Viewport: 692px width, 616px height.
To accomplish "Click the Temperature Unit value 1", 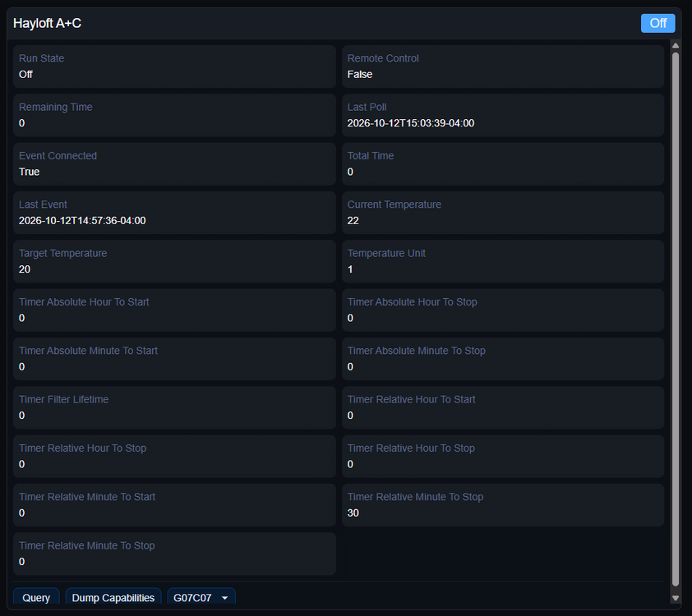I will (350, 269).
